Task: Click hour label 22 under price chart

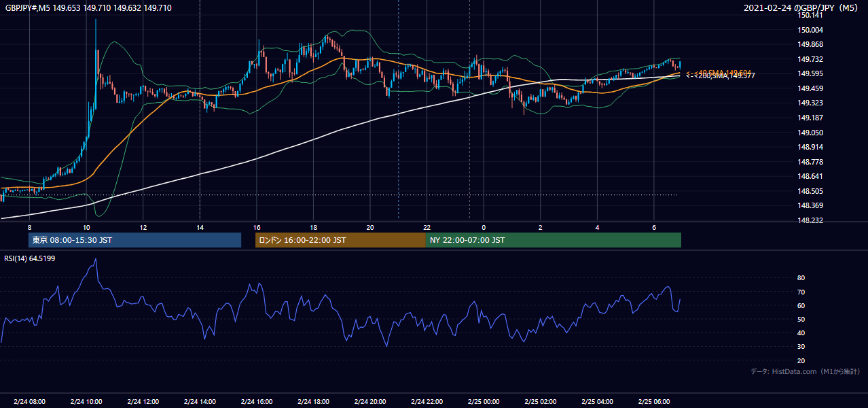Action: pyautogui.click(x=427, y=226)
